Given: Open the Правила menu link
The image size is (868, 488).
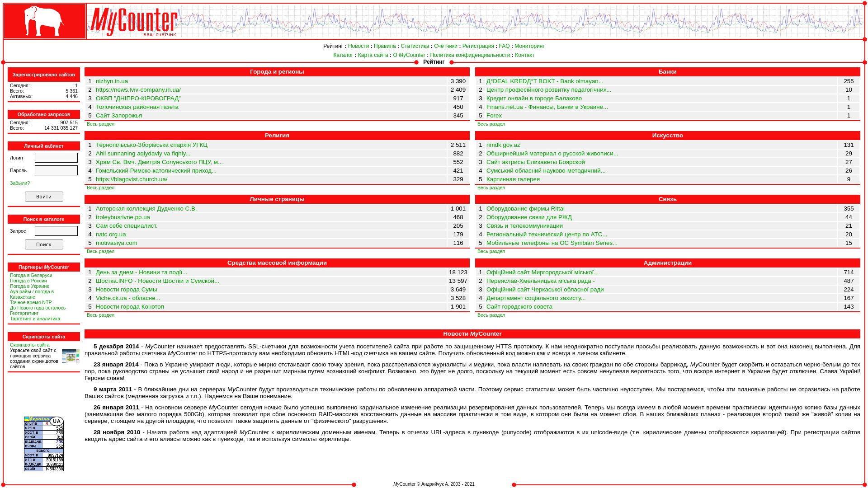Looking at the screenshot, I should (385, 46).
